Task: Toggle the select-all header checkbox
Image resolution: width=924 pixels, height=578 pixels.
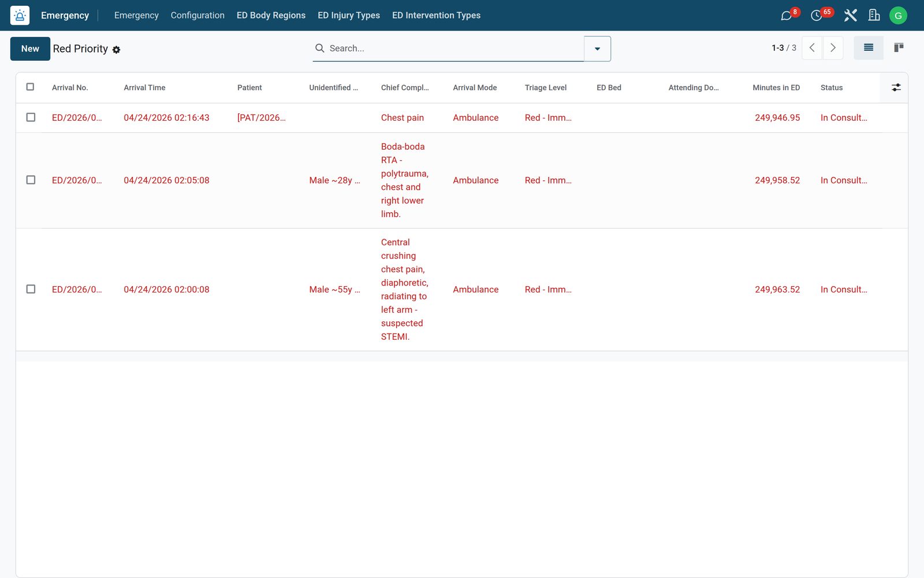Action: pos(31,87)
